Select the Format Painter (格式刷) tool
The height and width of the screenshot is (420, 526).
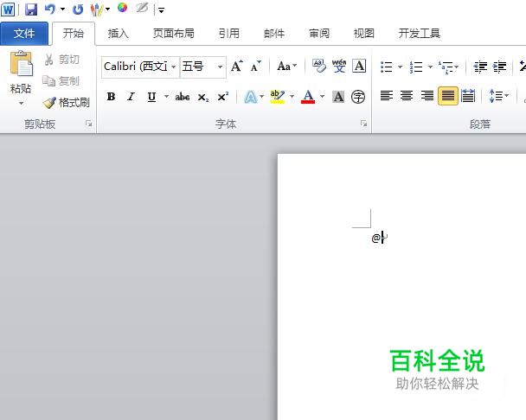point(67,102)
